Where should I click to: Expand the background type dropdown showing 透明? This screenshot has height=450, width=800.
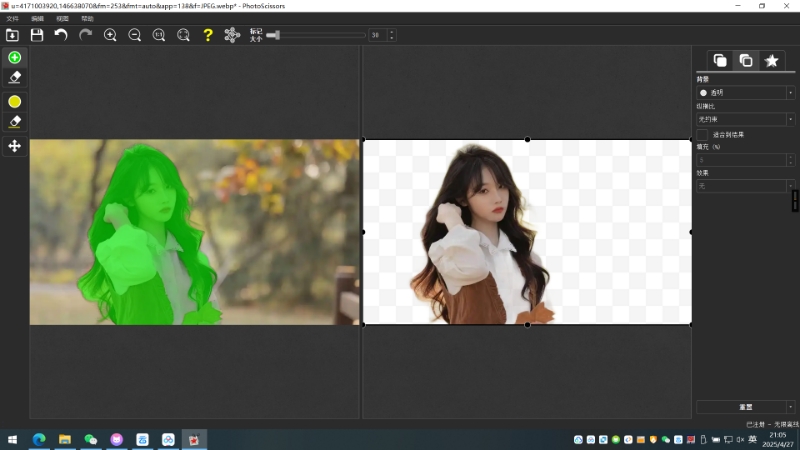745,93
